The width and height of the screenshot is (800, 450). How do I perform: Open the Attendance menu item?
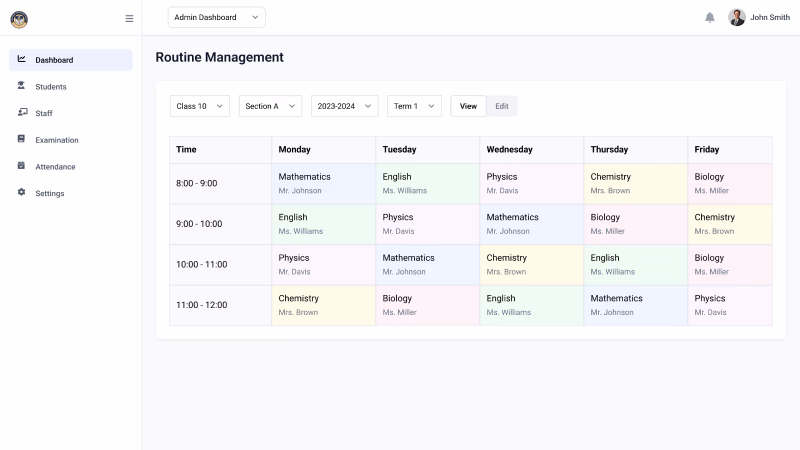click(x=71, y=167)
